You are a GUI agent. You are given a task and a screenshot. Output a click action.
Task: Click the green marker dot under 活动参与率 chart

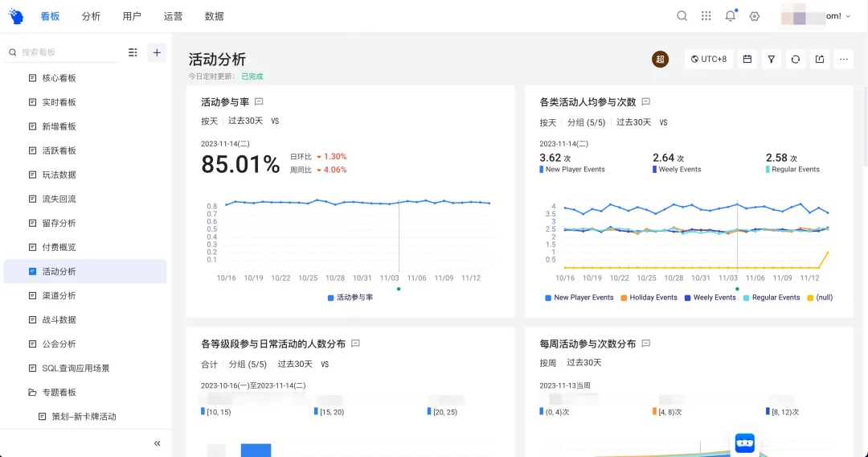tap(399, 289)
